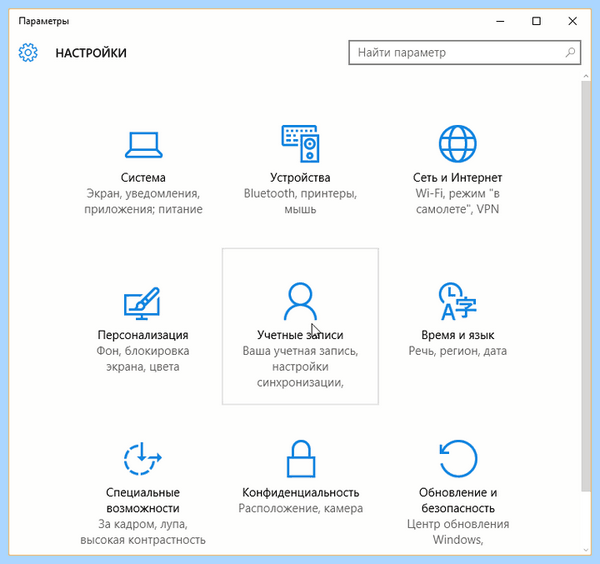Close the Параметры window
This screenshot has height=564, width=600.
tap(572, 21)
